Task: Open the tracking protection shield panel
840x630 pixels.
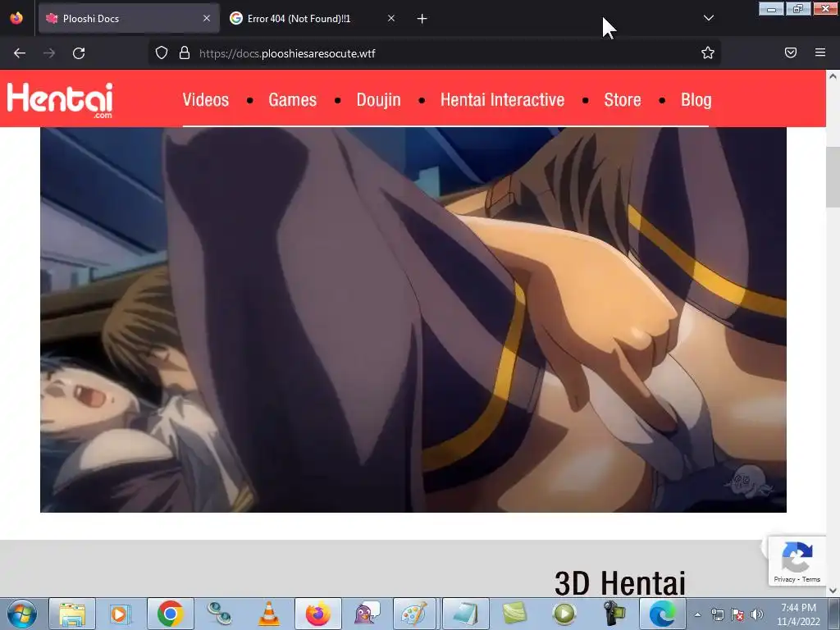Action: 162,53
